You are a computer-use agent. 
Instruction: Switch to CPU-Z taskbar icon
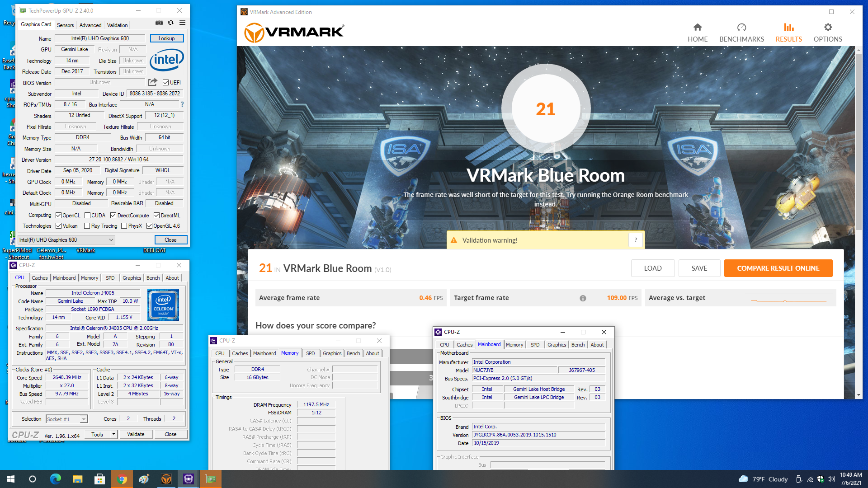(x=189, y=479)
